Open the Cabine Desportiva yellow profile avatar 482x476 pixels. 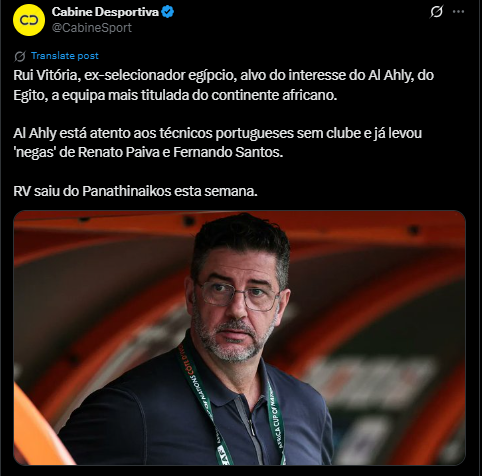click(29, 20)
